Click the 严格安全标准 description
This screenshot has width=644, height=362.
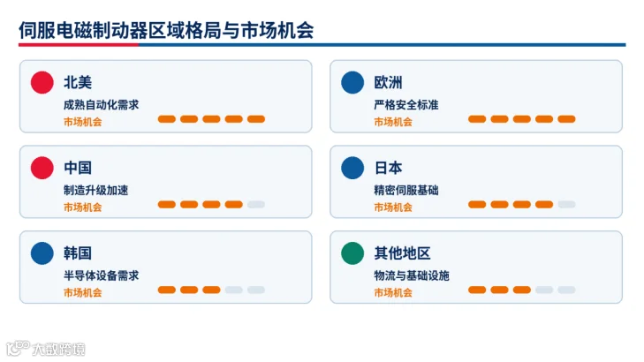tap(406, 105)
